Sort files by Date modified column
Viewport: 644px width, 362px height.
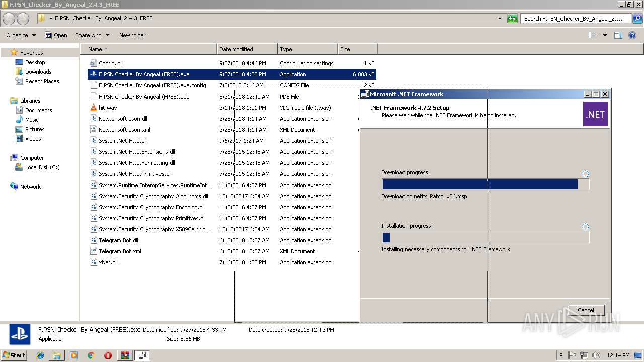[x=247, y=49]
